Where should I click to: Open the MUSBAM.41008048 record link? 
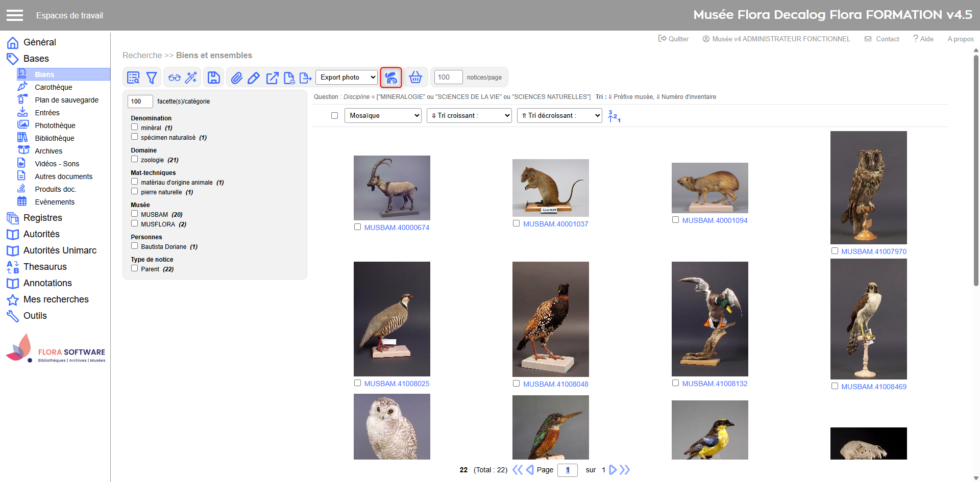point(555,384)
